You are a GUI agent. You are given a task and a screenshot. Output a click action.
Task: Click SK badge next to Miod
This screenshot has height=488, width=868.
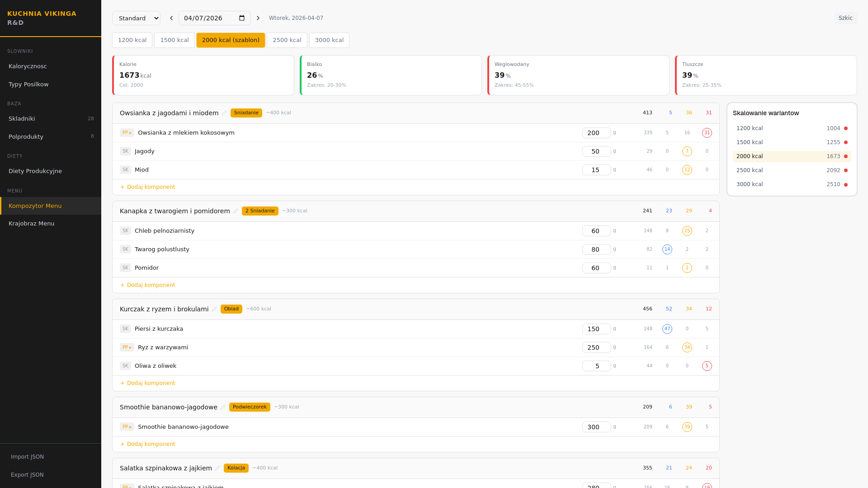point(125,170)
